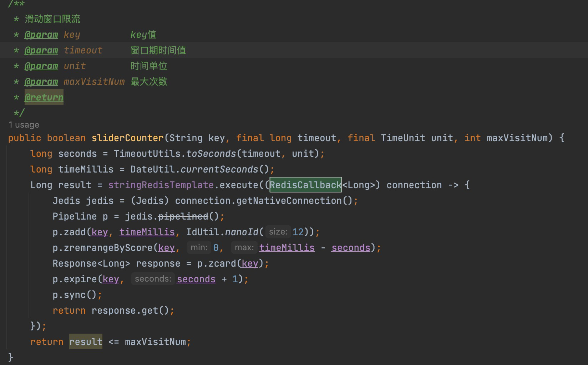
Task: Click the nanoId method call
Action: pos(242,232)
